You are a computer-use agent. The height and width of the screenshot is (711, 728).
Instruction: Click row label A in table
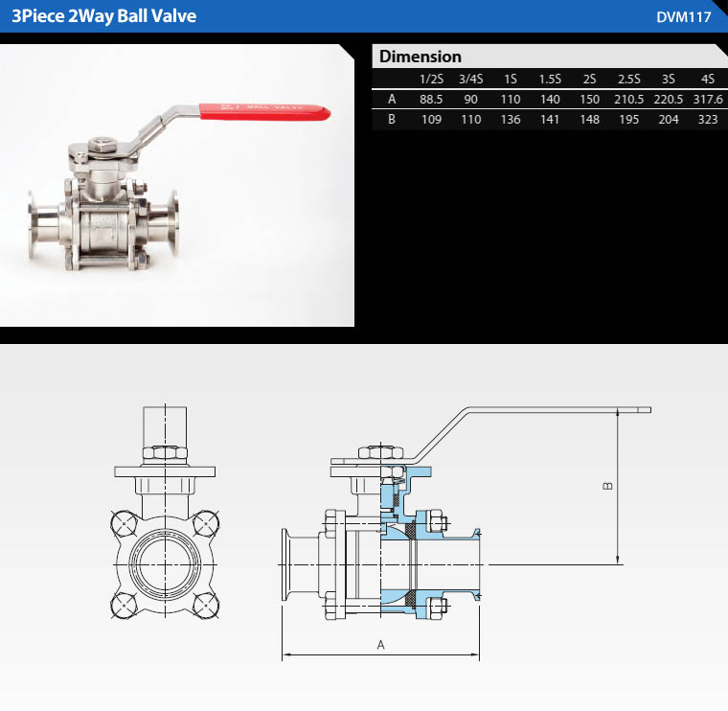coord(392,99)
